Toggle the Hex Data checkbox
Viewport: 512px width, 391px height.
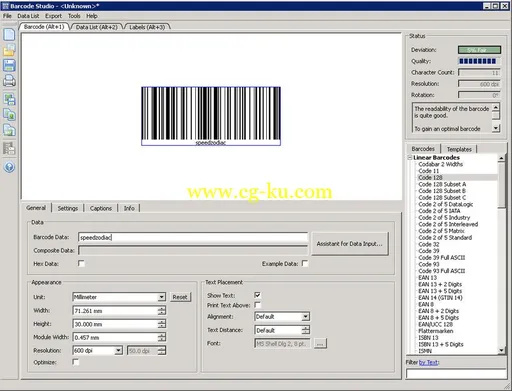point(81,263)
